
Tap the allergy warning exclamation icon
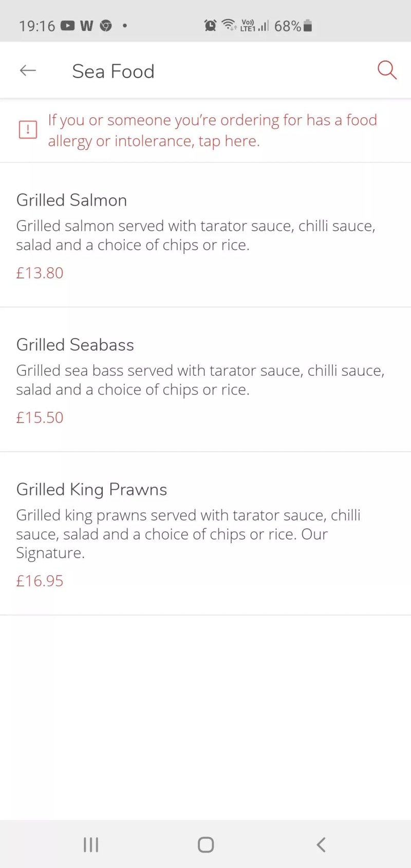point(28,130)
